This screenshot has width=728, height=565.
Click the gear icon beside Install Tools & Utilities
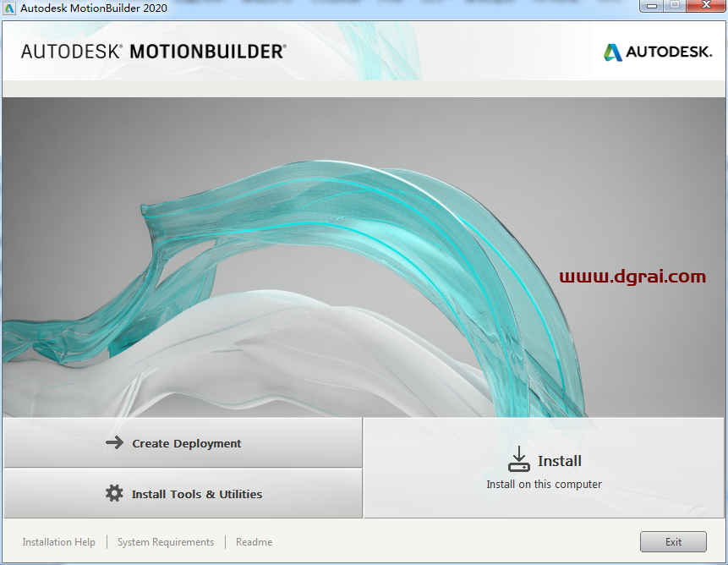coord(115,493)
